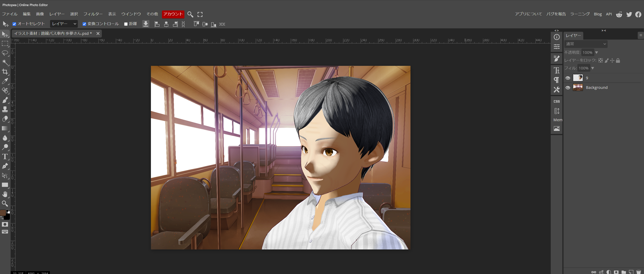
Task: Open the CSS panel icon
Action: [556, 101]
